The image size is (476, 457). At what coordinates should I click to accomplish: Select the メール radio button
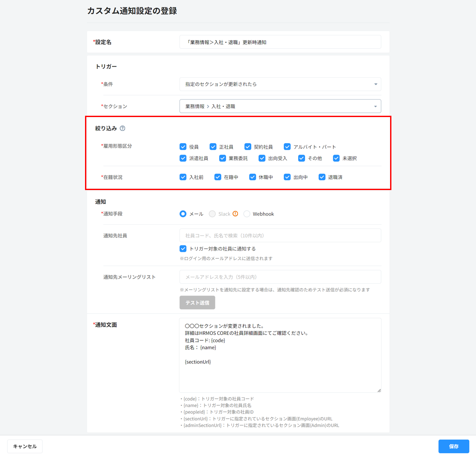tap(183, 214)
